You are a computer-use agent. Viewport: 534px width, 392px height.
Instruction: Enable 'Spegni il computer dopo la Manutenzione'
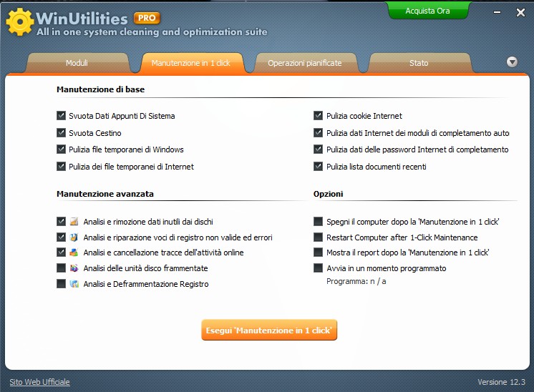(318, 222)
